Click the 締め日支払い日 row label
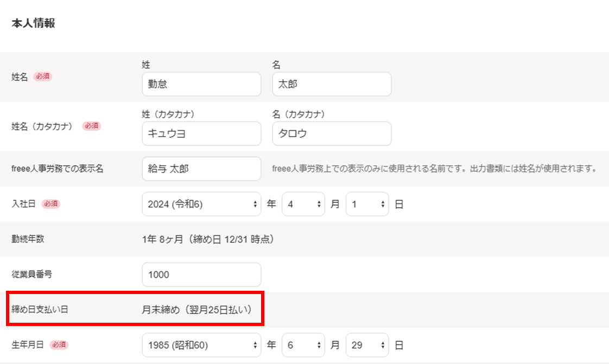Screen dimensions: 609x364 [40, 310]
